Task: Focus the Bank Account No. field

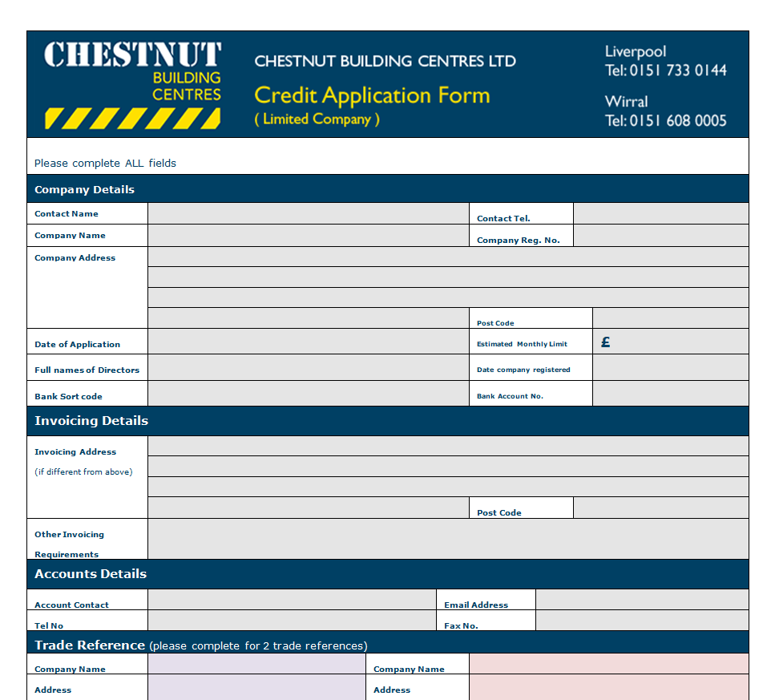Action: coord(670,394)
